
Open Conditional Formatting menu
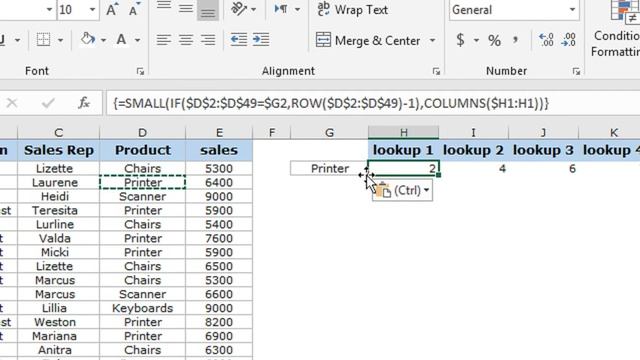coord(616,29)
